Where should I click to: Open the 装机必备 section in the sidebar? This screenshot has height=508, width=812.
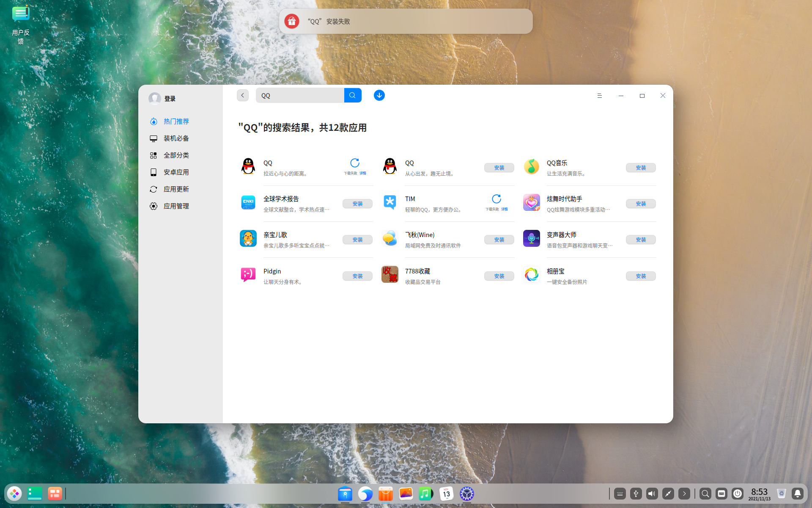point(176,138)
